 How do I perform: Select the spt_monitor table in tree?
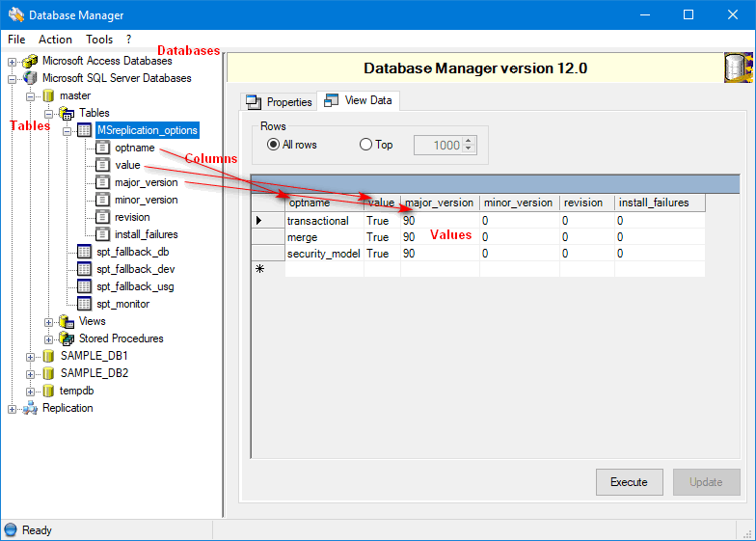(122, 304)
